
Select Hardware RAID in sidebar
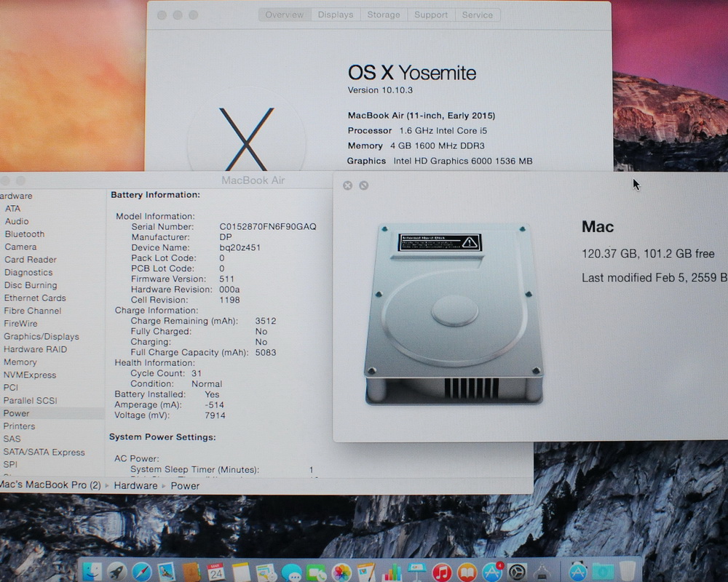coord(35,349)
